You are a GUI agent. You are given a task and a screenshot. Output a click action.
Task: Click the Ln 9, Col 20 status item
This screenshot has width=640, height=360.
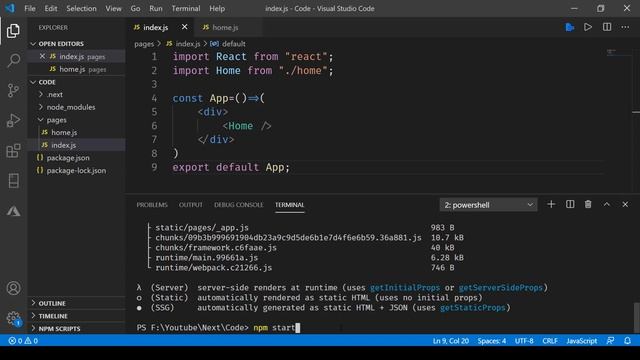pos(451,341)
